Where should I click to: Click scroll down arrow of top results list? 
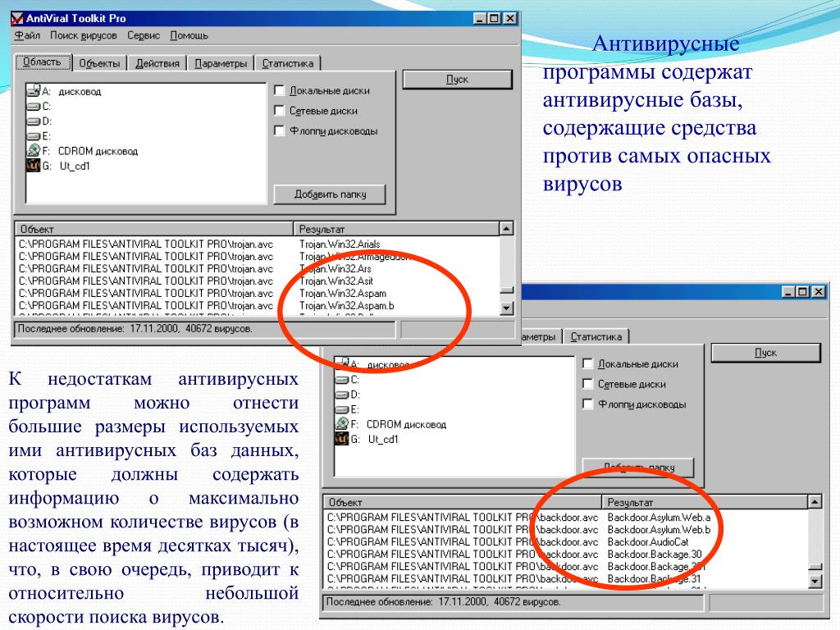tap(506, 308)
